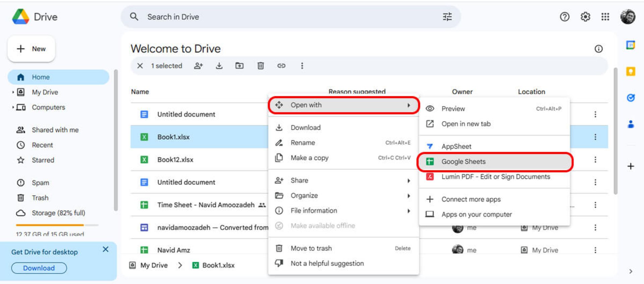Expand the Computers tree arrow

tap(13, 107)
